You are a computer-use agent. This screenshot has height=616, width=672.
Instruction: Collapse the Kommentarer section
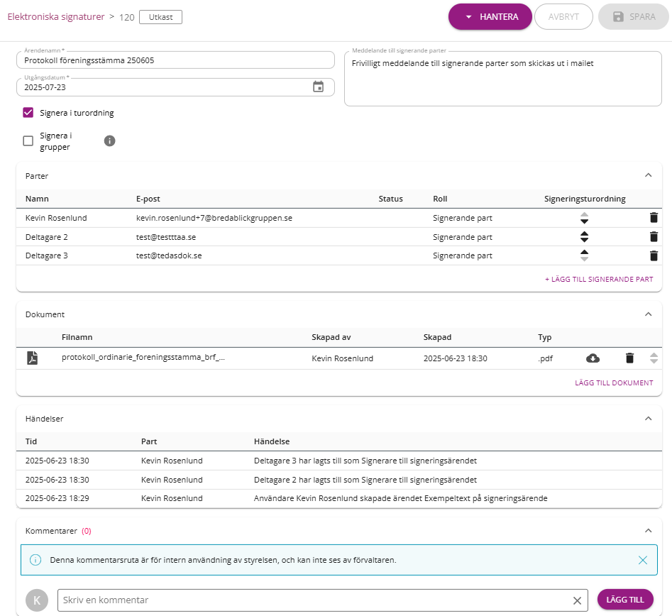coord(648,531)
